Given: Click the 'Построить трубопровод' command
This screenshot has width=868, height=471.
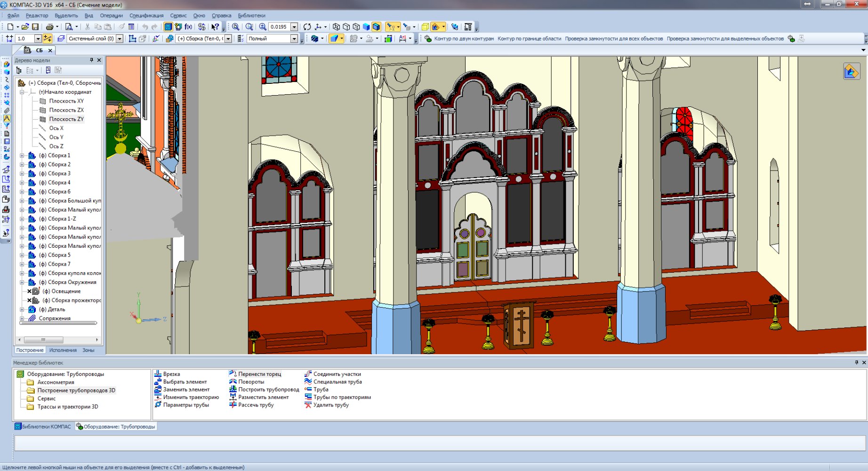Looking at the screenshot, I should pos(268,390).
